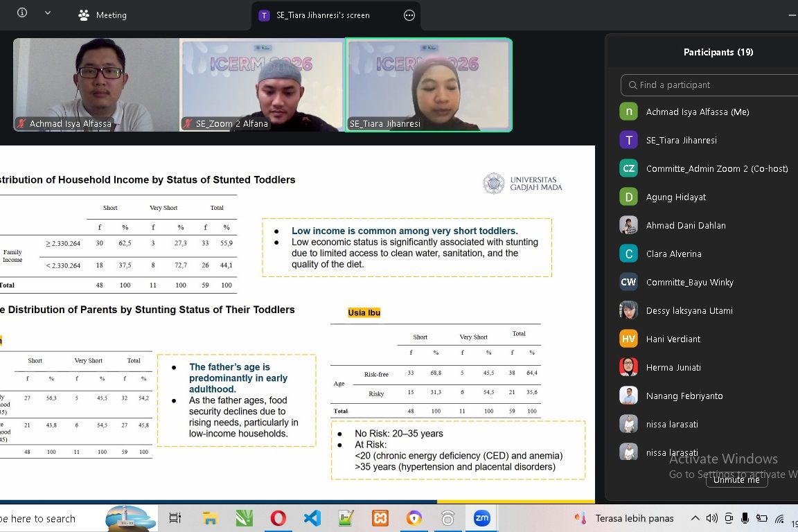The height and width of the screenshot is (532, 798).
Task: Select SE_Zoom 2 Alfana video tile
Action: coord(262,85)
